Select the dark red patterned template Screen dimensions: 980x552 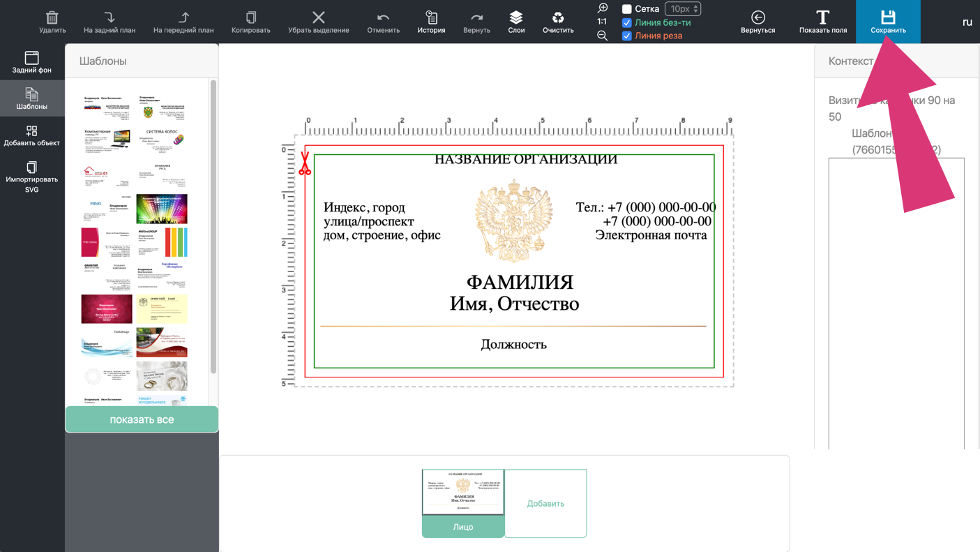106,309
